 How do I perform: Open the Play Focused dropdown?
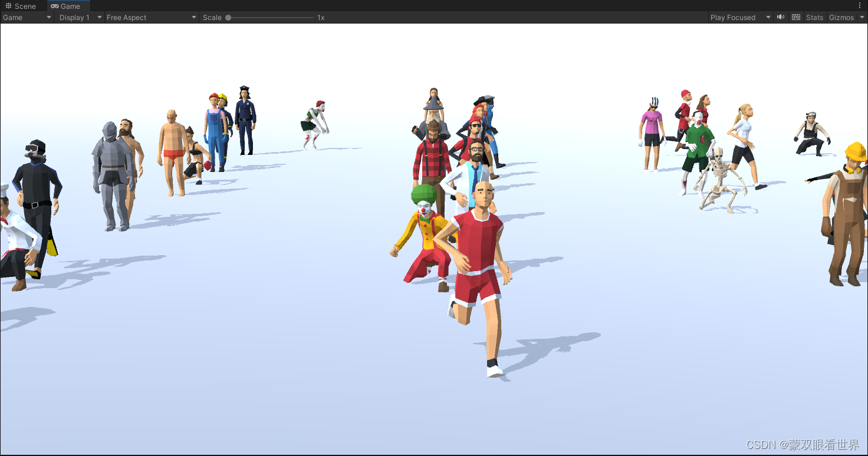tap(736, 17)
